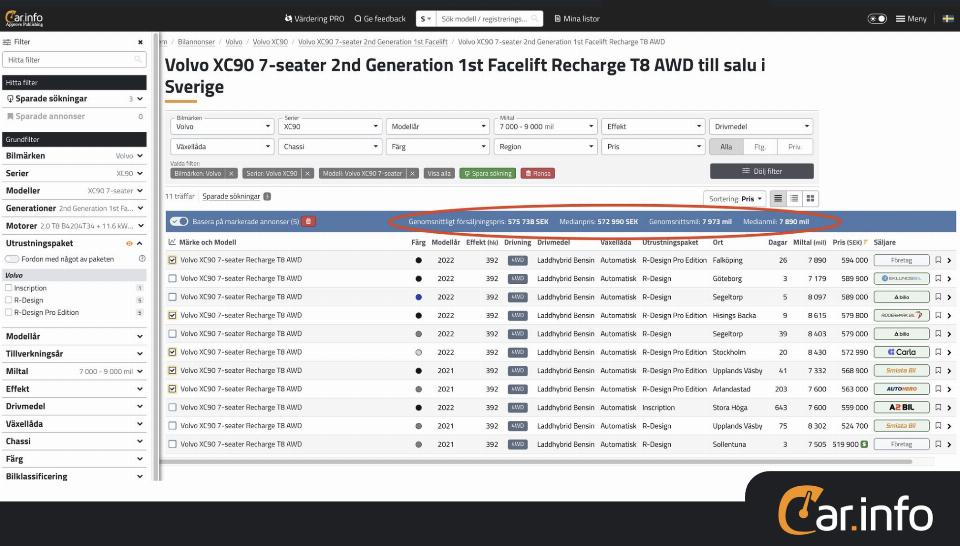This screenshot has height=546, width=960.
Task: Remove the Bilmärken: Volvo filter tag
Action: pos(231,174)
